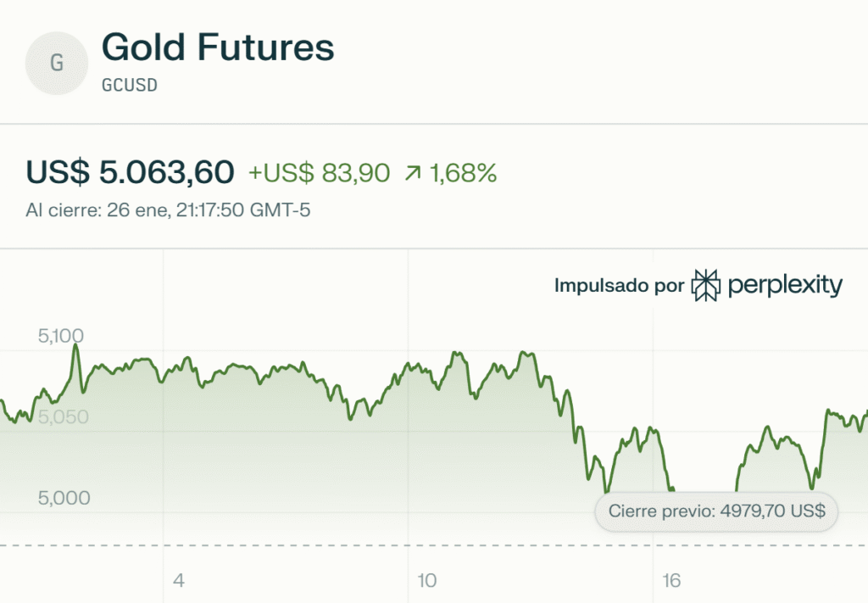Click the Perplexity snowflake logo icon
Screen dimensions: 868x603
coord(705,286)
